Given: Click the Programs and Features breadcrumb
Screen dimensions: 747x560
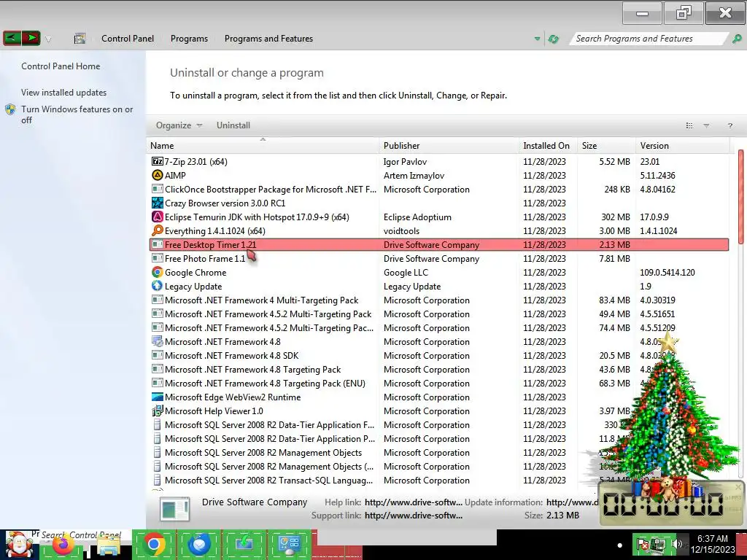Looking at the screenshot, I should point(268,39).
